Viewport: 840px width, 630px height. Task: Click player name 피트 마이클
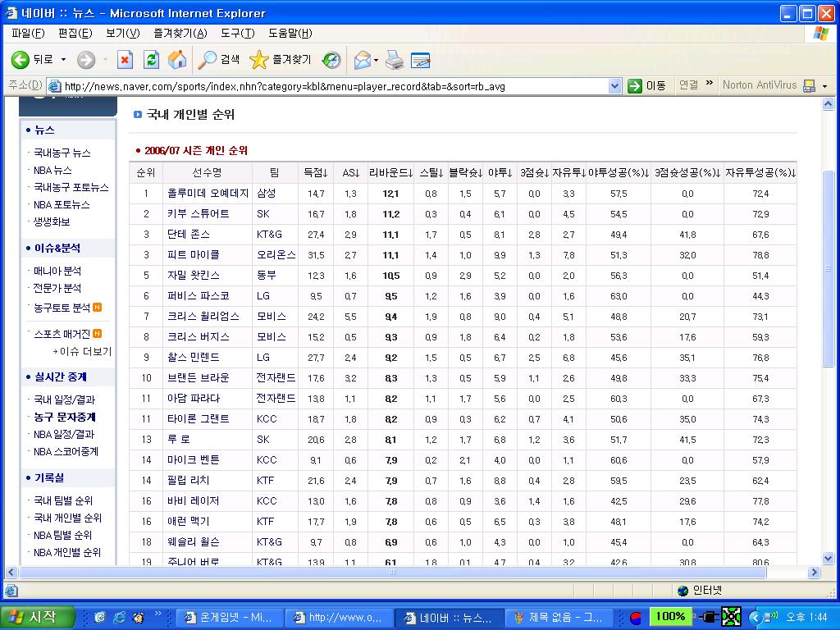pyautogui.click(x=194, y=255)
